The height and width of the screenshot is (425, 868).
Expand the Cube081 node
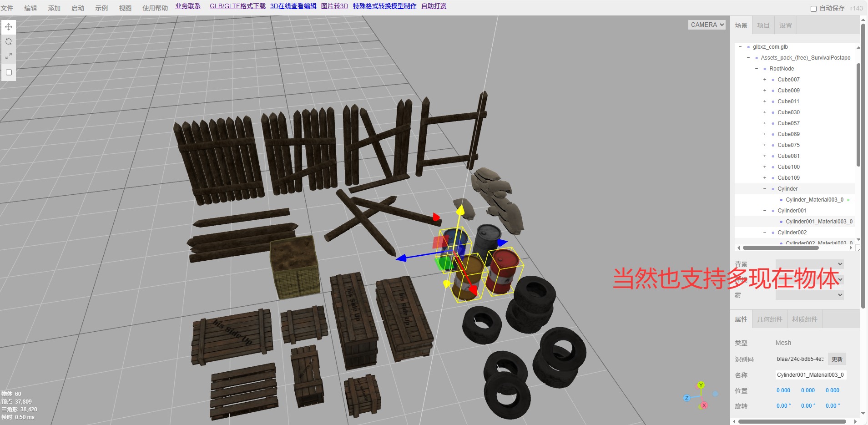(x=765, y=156)
